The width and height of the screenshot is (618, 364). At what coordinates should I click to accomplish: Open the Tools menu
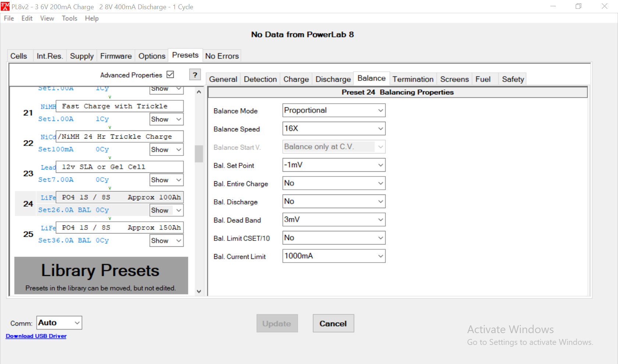[69, 18]
